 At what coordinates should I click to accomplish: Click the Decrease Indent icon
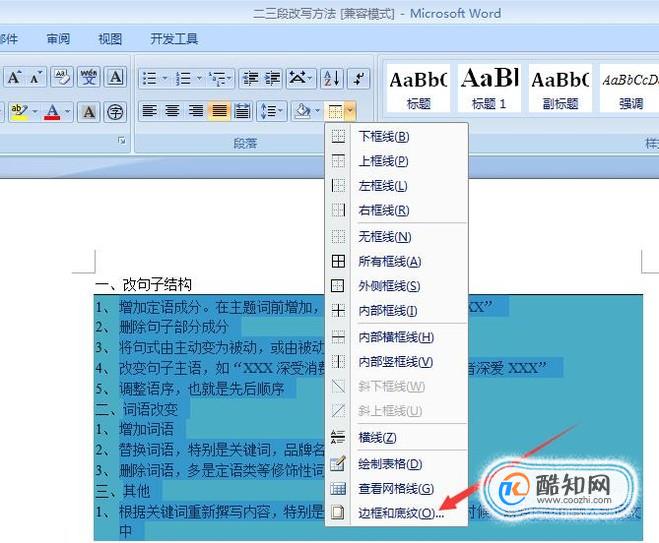[x=250, y=78]
